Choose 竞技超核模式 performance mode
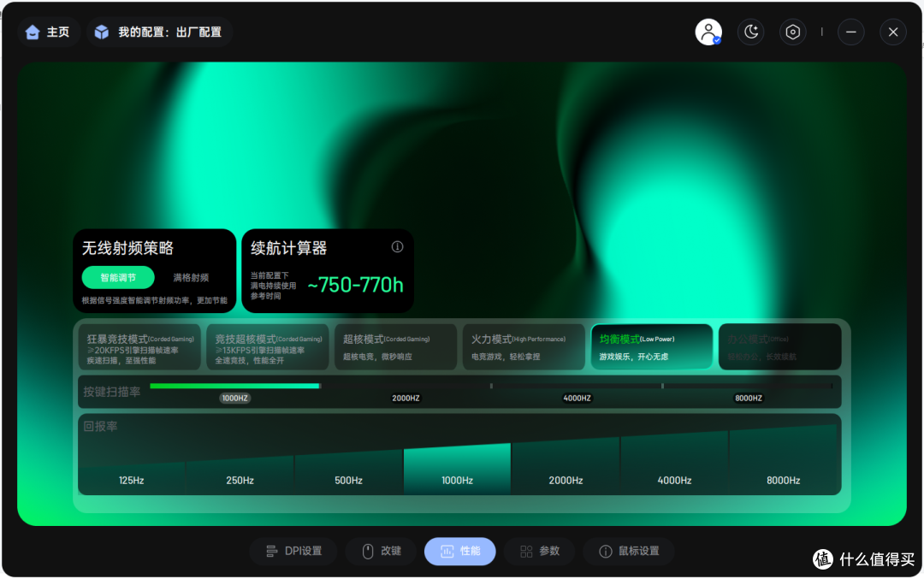Image resolution: width=924 pixels, height=579 pixels. (x=268, y=347)
